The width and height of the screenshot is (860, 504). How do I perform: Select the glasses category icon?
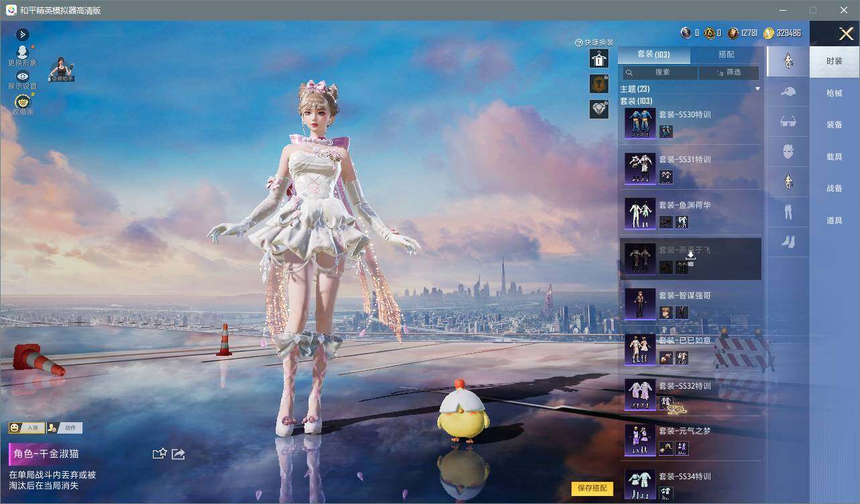(x=788, y=122)
